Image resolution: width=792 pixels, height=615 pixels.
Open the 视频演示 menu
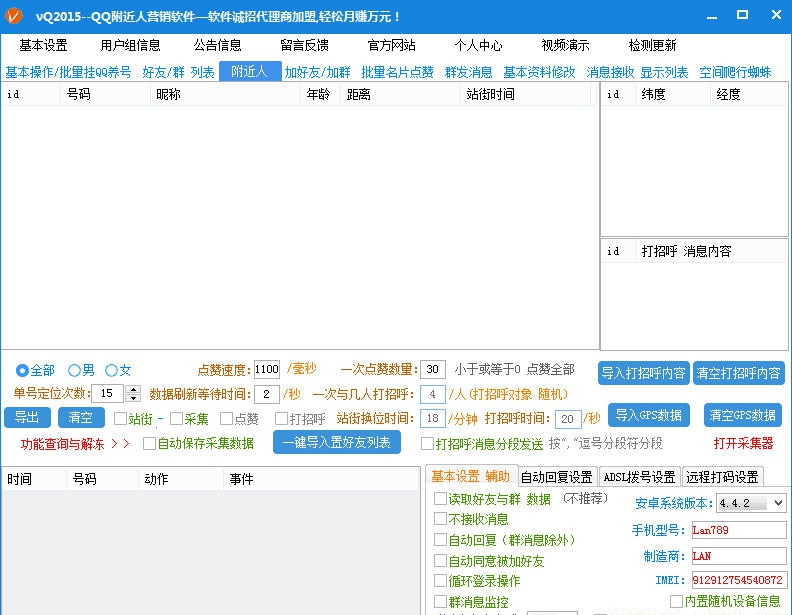pos(565,45)
